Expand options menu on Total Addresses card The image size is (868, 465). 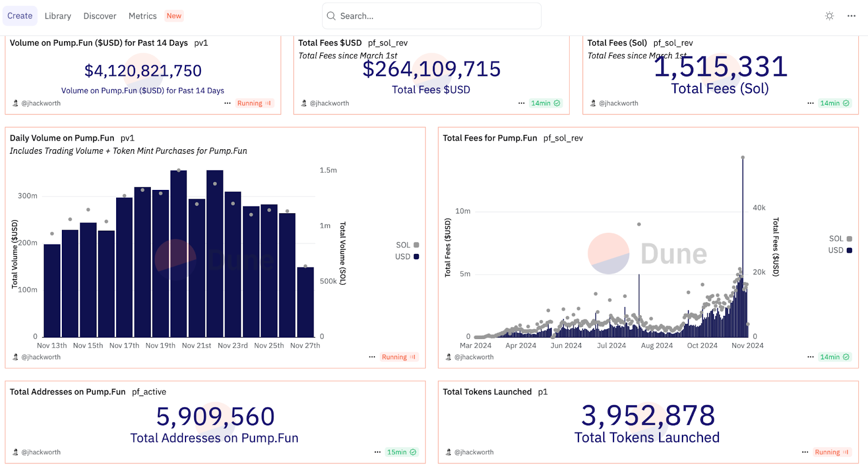377,452
